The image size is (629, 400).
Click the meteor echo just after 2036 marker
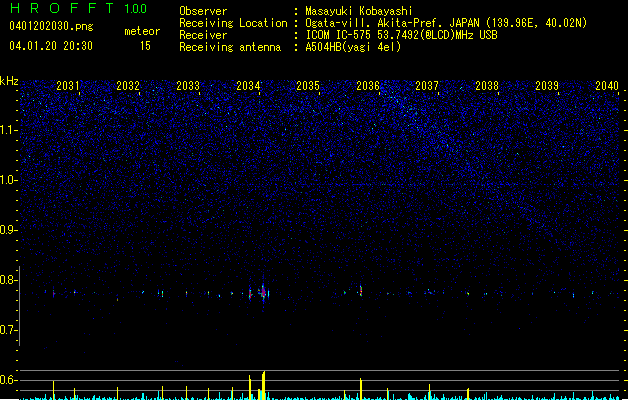pyautogui.click(x=361, y=291)
